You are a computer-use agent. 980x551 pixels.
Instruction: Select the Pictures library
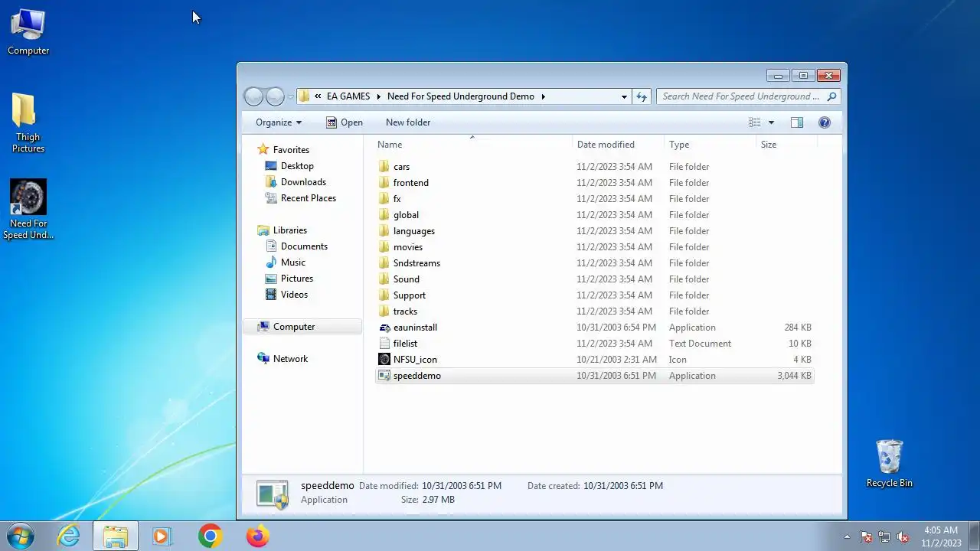[x=296, y=279]
